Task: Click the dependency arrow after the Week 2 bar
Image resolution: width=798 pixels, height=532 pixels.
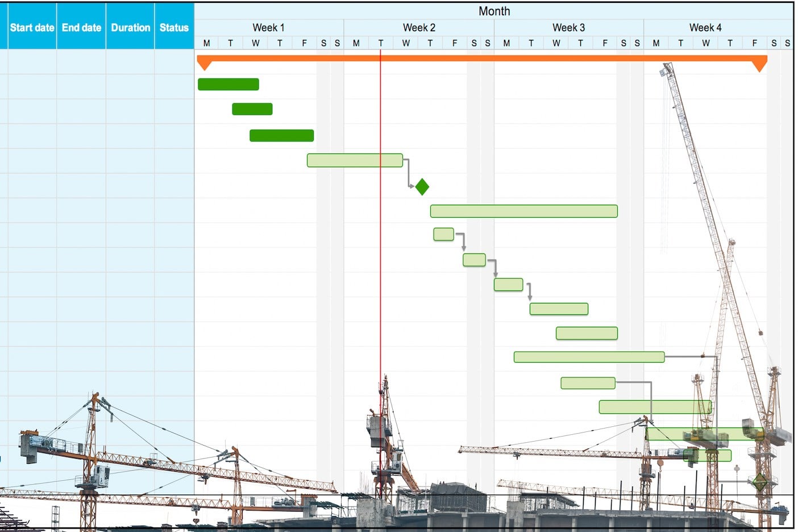Action: pos(408,173)
